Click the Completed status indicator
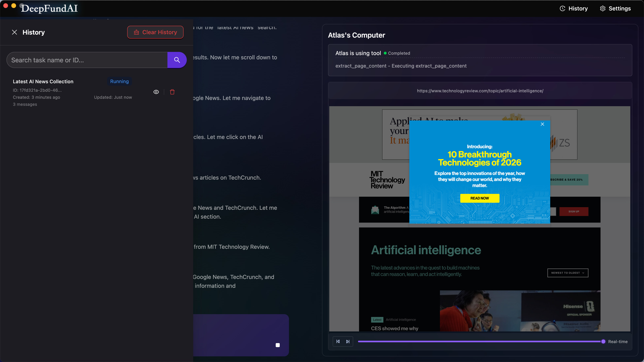 click(x=397, y=53)
